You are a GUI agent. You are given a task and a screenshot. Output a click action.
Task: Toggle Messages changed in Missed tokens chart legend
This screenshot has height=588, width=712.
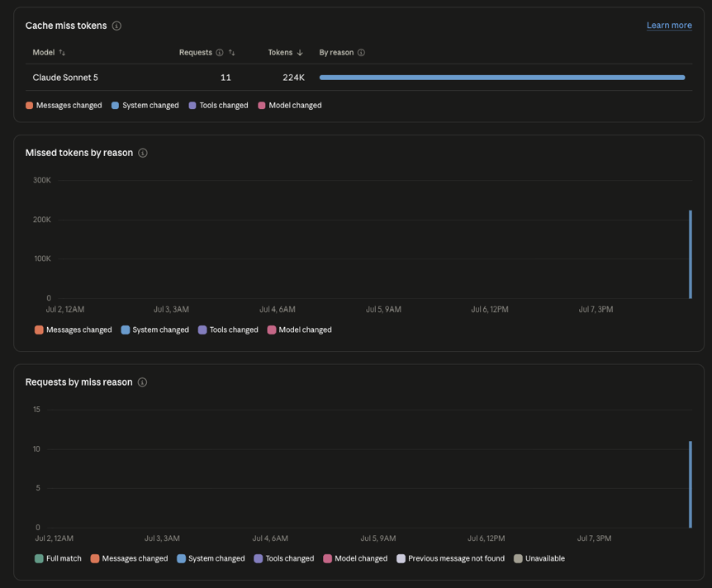coord(74,330)
